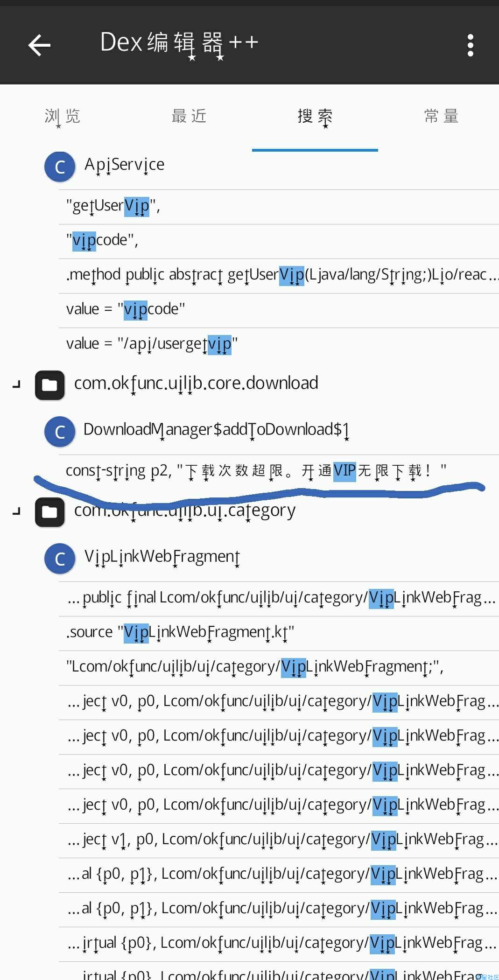Image resolution: width=499 pixels, height=980 pixels.
Task: Open the 常量 tab
Action: click(x=441, y=117)
